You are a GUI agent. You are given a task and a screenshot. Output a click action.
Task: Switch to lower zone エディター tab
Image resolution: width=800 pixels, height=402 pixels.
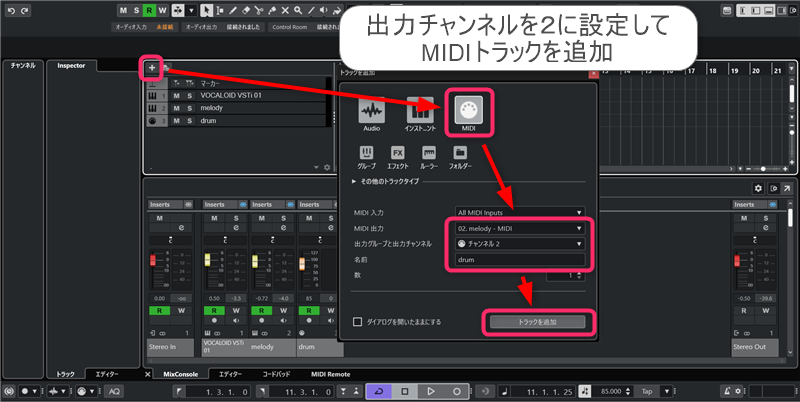coord(230,374)
